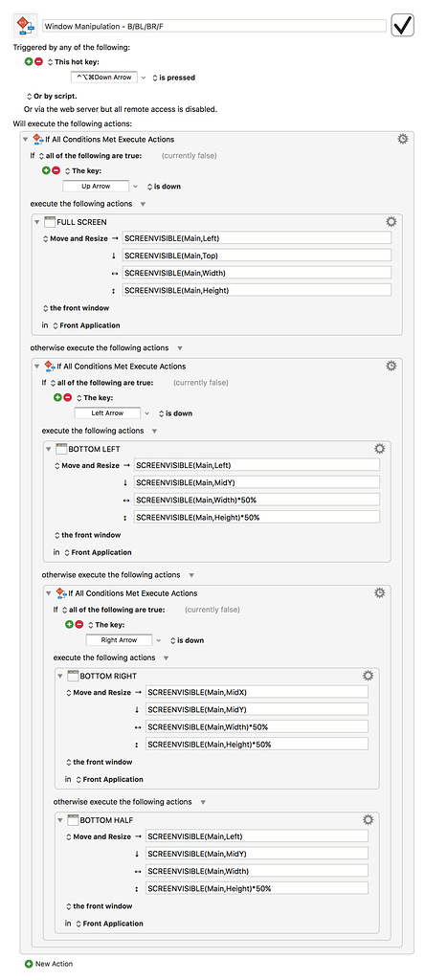
Task: Click the macro name text field
Action: [x=214, y=26]
